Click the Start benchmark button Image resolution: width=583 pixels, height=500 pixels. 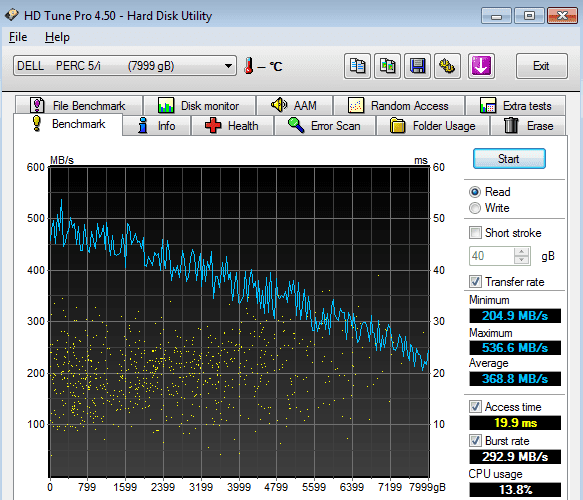[x=509, y=159]
